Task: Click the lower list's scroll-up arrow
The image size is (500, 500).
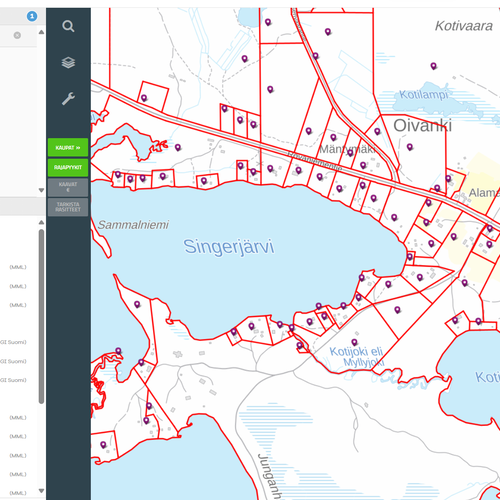Action: pyautogui.click(x=41, y=222)
